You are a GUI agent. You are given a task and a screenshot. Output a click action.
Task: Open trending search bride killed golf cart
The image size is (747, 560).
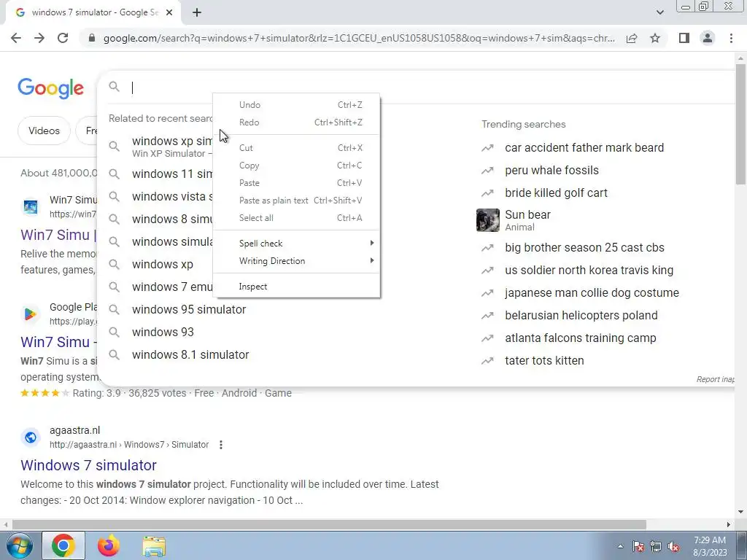click(x=556, y=192)
